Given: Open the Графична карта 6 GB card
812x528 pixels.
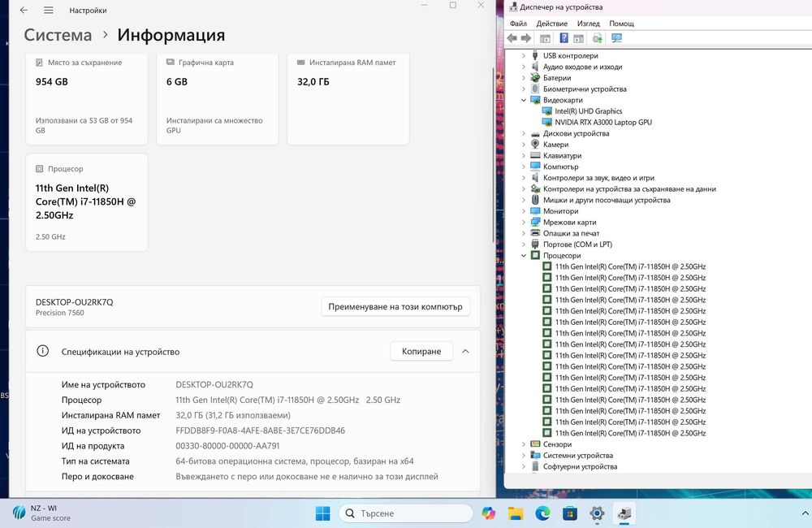Looking at the screenshot, I should click(x=218, y=98).
